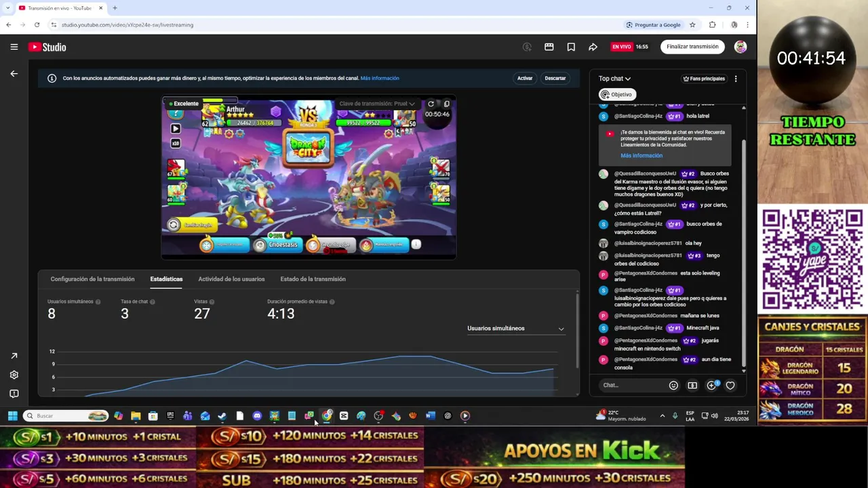Open the chat three-dot options menu
This screenshot has height=488, width=868.
(x=736, y=79)
